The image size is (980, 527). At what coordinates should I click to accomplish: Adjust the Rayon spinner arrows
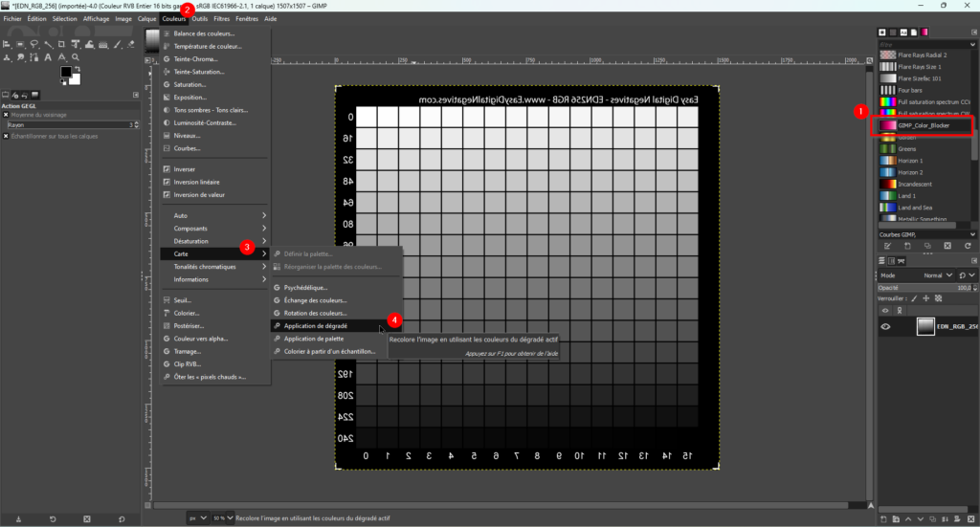(x=136, y=125)
